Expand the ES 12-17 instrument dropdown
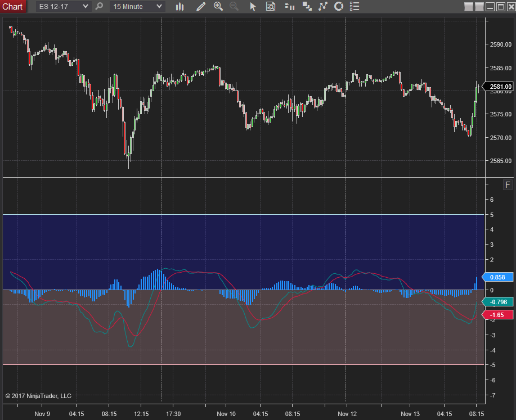Screen dimensions: 516x420 85,7
